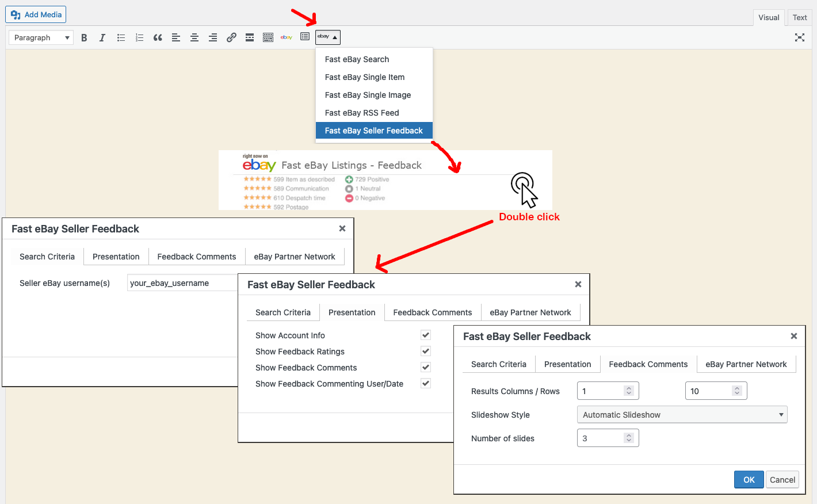Screen dimensions: 817x504
Task: Choose Fast eBay Seller Feedback
Action: coord(374,131)
